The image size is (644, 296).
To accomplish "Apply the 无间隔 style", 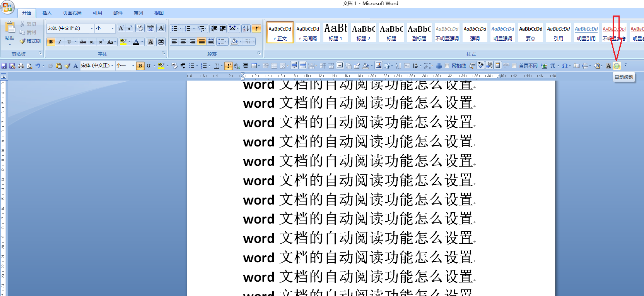I will click(308, 32).
